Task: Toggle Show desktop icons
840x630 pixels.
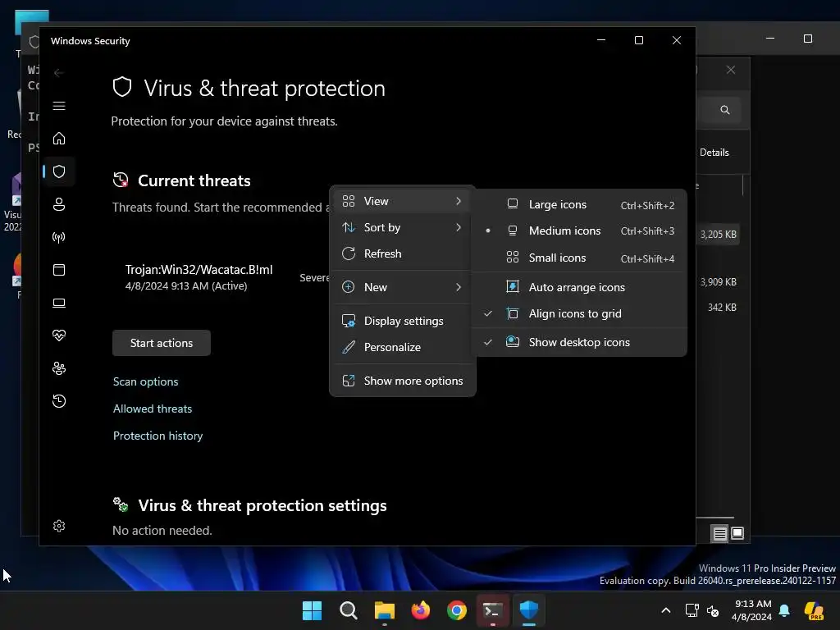Action: point(579,342)
